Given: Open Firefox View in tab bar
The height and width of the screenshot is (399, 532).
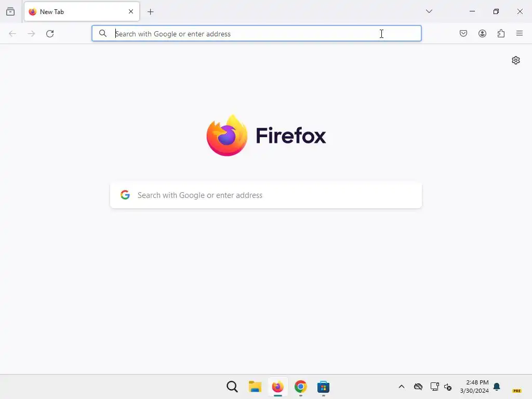Looking at the screenshot, I should (10, 11).
